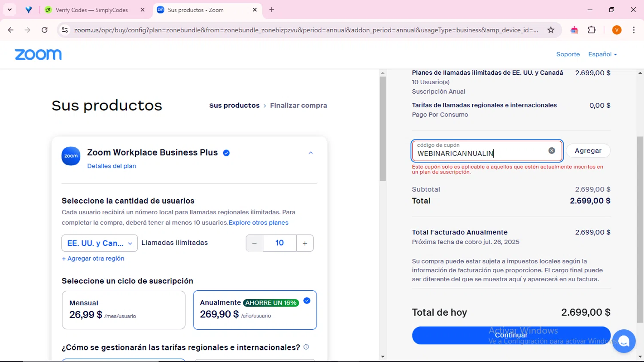Bookmark this page with star icon
The image size is (644, 362).
click(551, 30)
